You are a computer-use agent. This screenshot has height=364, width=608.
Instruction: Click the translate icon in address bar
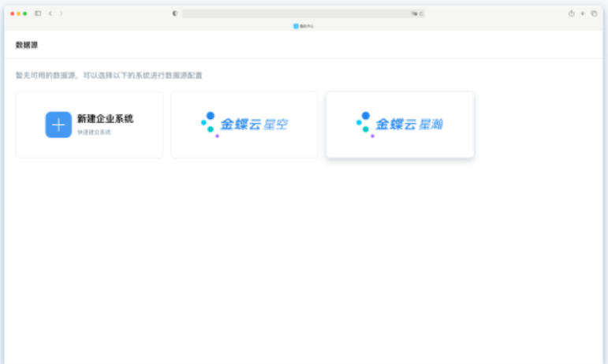414,13
